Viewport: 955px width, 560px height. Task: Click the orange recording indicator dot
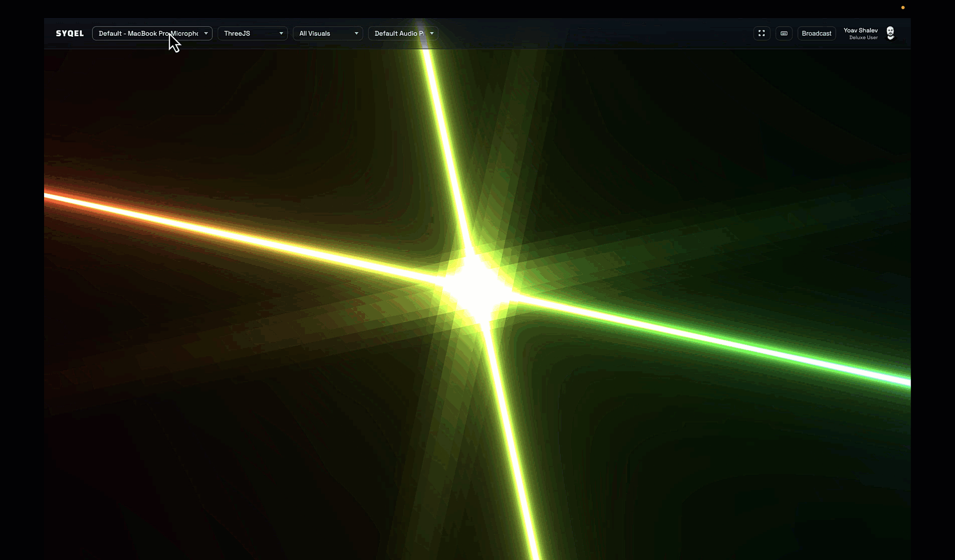(x=903, y=8)
